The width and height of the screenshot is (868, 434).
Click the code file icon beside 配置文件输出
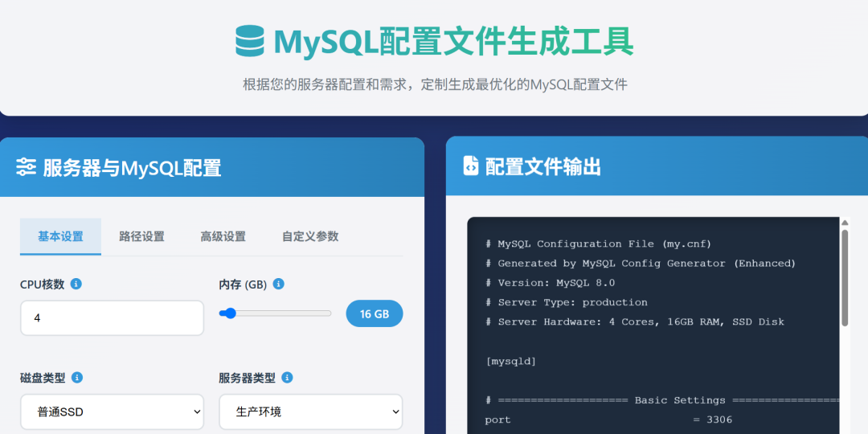click(x=470, y=166)
